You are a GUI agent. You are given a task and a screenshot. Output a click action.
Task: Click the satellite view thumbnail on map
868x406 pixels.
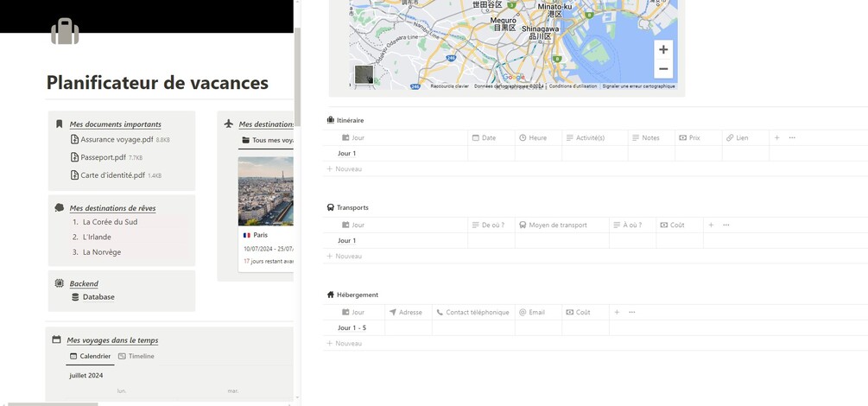[364, 74]
